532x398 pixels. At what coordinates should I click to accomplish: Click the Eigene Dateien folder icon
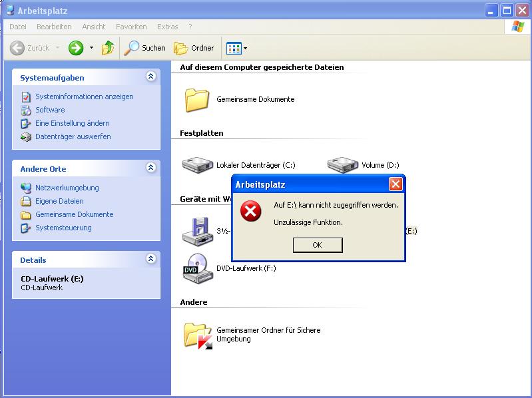click(26, 202)
